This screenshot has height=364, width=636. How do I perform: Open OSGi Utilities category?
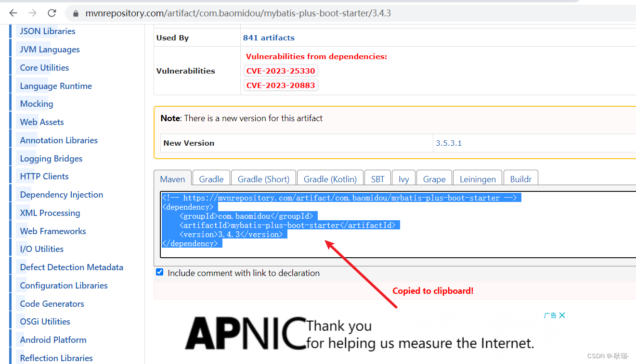[x=45, y=322]
